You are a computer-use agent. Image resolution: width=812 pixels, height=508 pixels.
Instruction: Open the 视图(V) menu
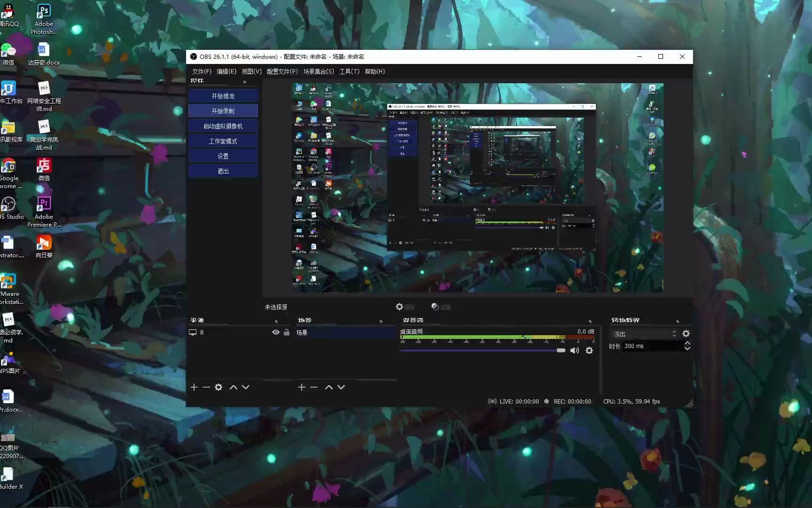click(251, 71)
